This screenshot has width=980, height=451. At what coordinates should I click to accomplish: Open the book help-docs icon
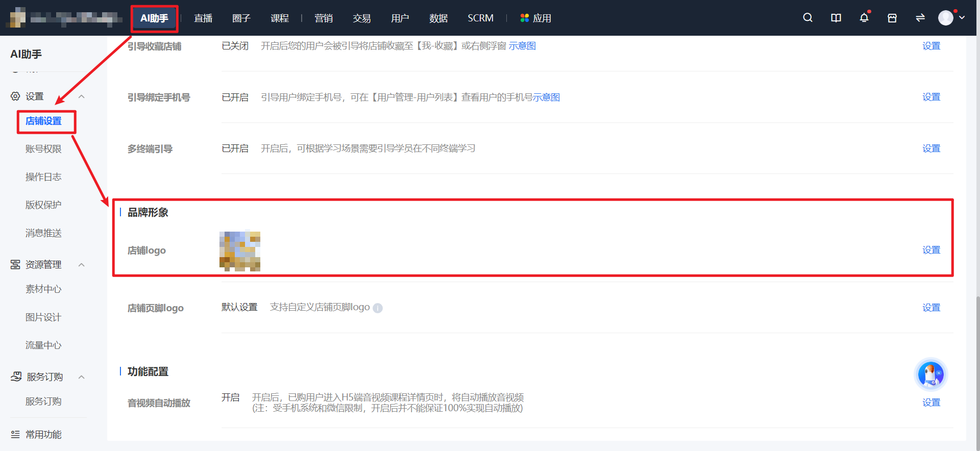tap(836, 18)
